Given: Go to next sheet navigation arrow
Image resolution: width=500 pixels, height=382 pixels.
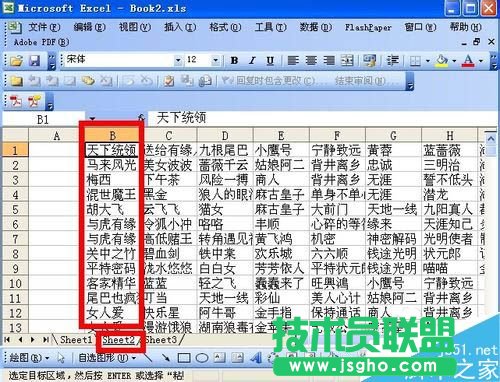Looking at the screenshot, I should (33, 340).
